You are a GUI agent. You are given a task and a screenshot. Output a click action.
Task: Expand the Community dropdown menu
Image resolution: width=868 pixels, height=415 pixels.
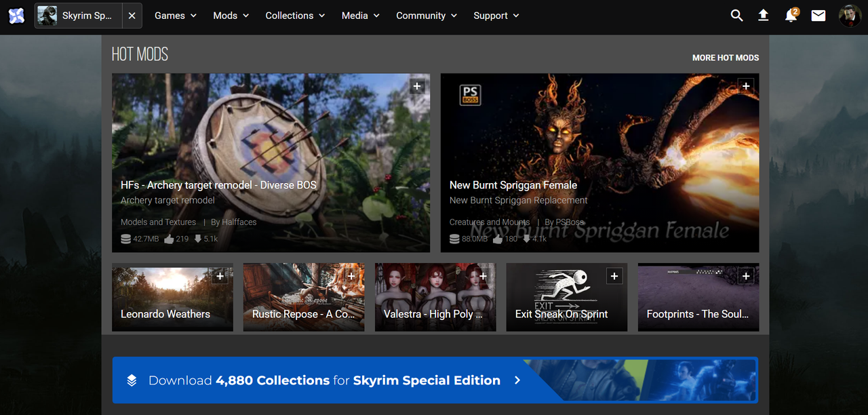coord(427,16)
